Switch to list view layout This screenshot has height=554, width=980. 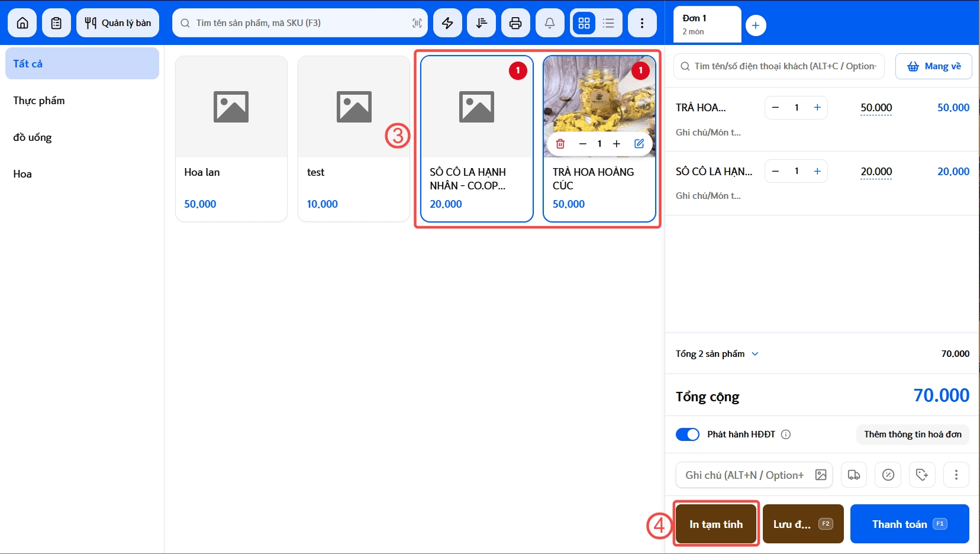(608, 23)
